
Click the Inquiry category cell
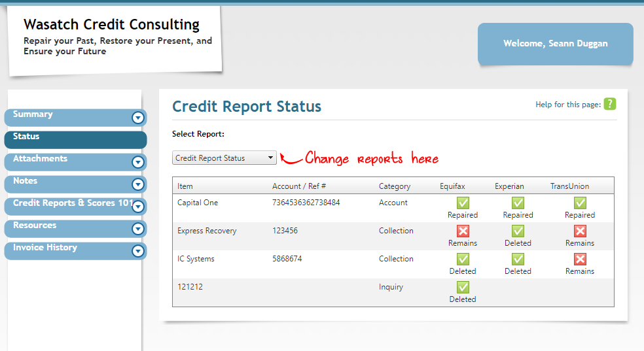pos(391,287)
